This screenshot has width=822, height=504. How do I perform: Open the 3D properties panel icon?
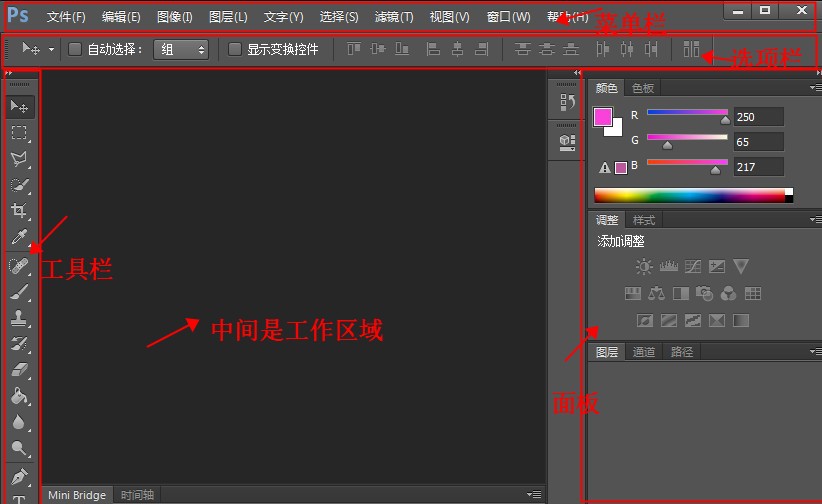pos(567,142)
